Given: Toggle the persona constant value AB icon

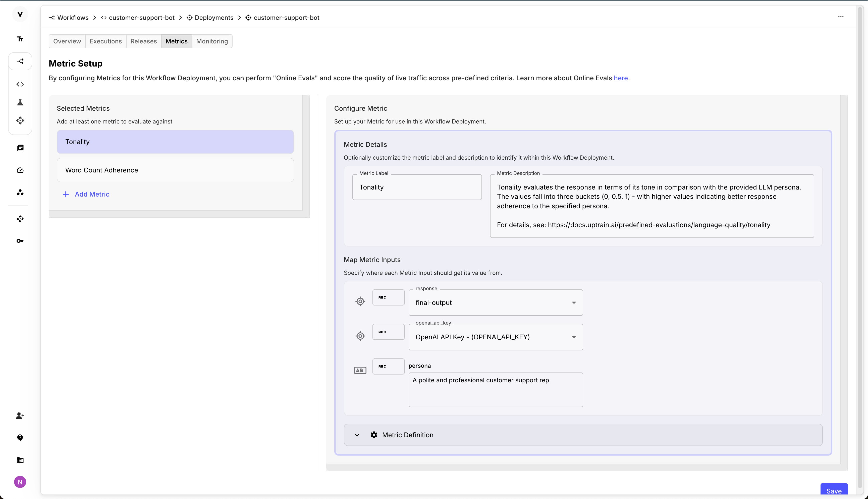Looking at the screenshot, I should (360, 370).
